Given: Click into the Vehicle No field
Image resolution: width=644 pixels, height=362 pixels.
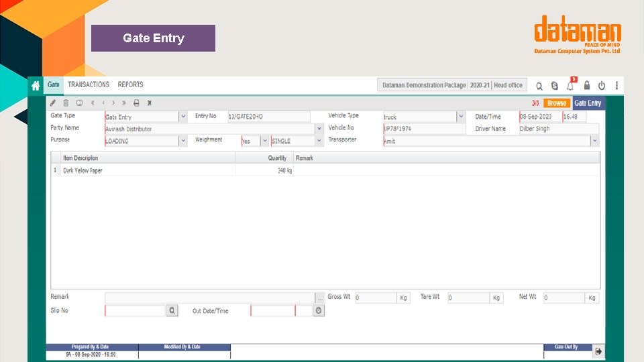Looking at the screenshot, I should [424, 129].
